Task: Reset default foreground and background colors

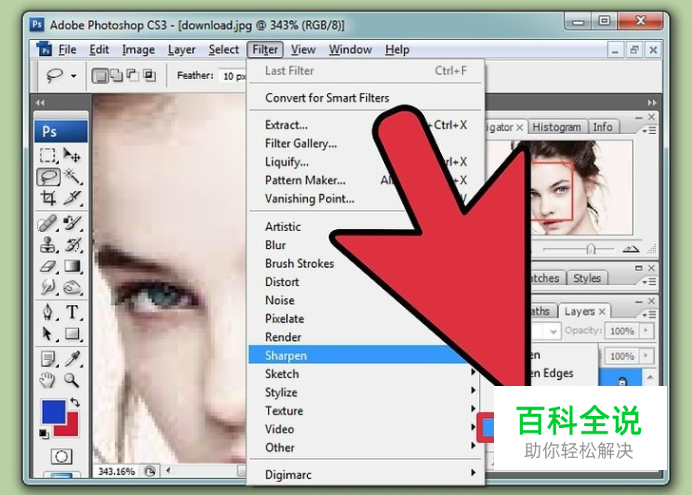Action: [x=43, y=434]
